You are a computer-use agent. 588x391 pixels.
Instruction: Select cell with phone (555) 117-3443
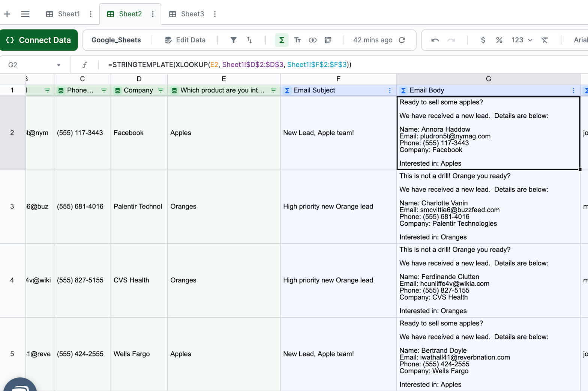click(x=82, y=133)
